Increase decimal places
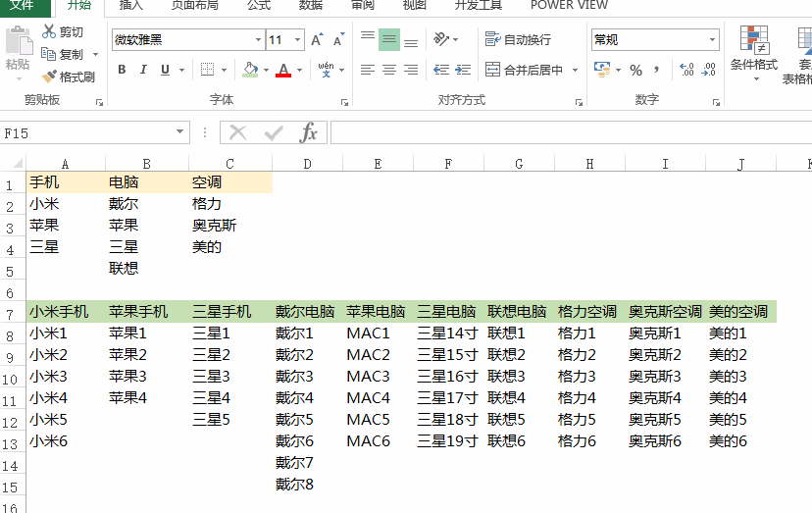Viewport: 812px width, 513px height. pyautogui.click(x=686, y=70)
